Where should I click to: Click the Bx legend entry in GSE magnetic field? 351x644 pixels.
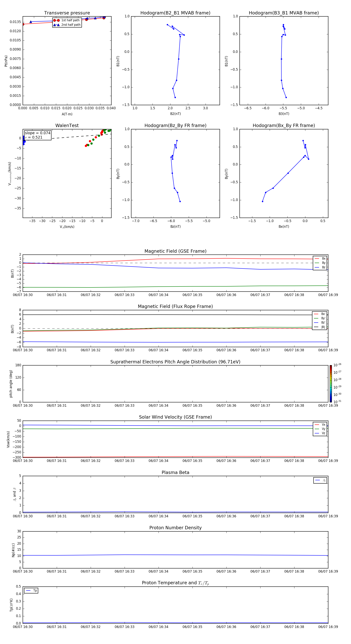tap(320, 259)
